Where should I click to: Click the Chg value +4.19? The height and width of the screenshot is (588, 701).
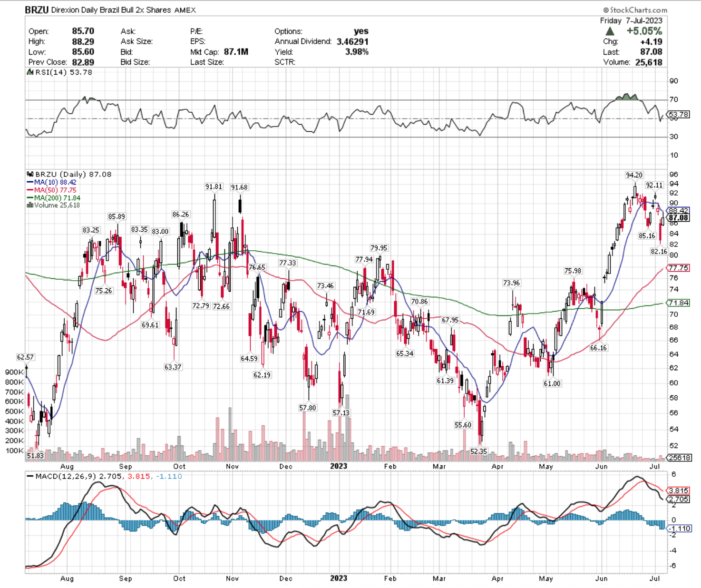(x=651, y=42)
